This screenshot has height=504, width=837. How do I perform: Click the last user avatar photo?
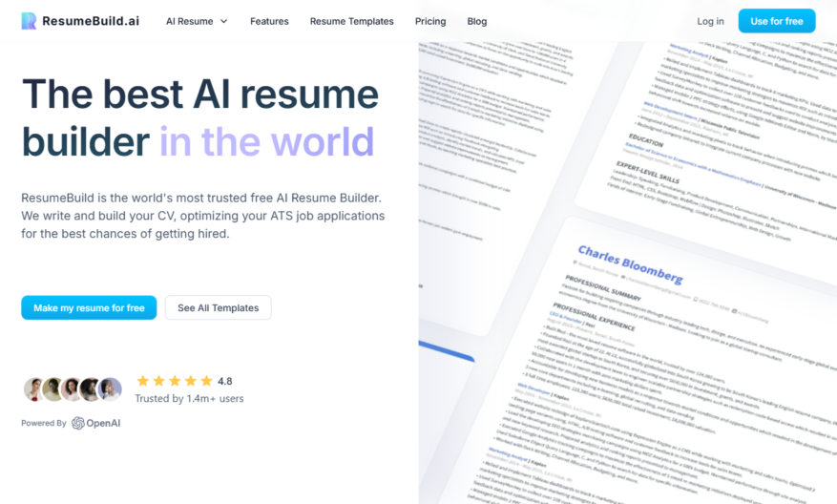[111, 389]
